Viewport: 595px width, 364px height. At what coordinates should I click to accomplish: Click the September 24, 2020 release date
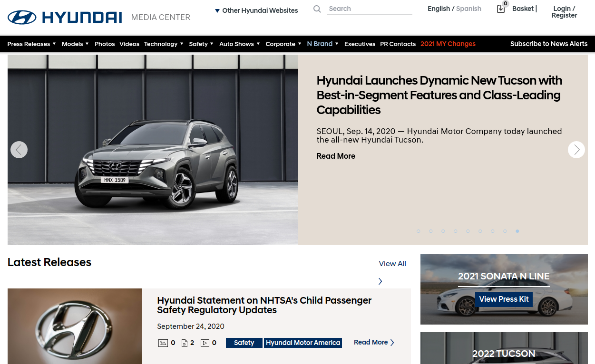click(191, 326)
